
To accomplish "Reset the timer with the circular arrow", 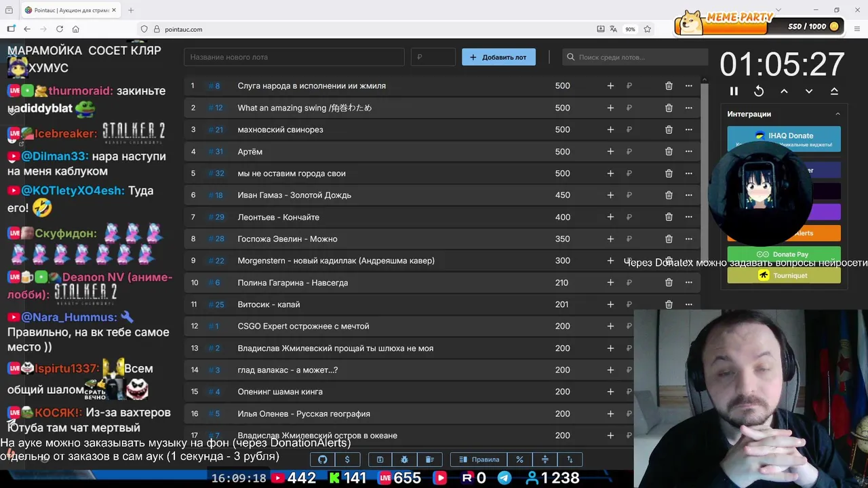I will 759,91.
